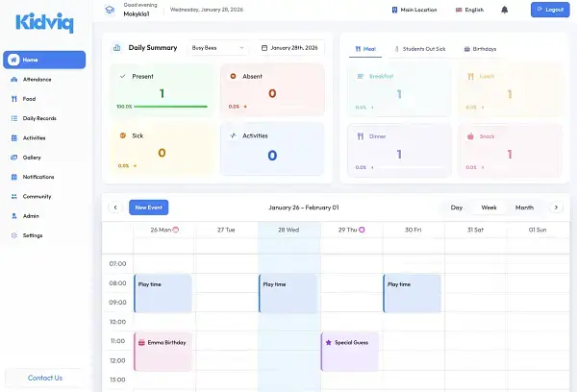
Task: Open the January 28th date picker
Action: tap(290, 47)
